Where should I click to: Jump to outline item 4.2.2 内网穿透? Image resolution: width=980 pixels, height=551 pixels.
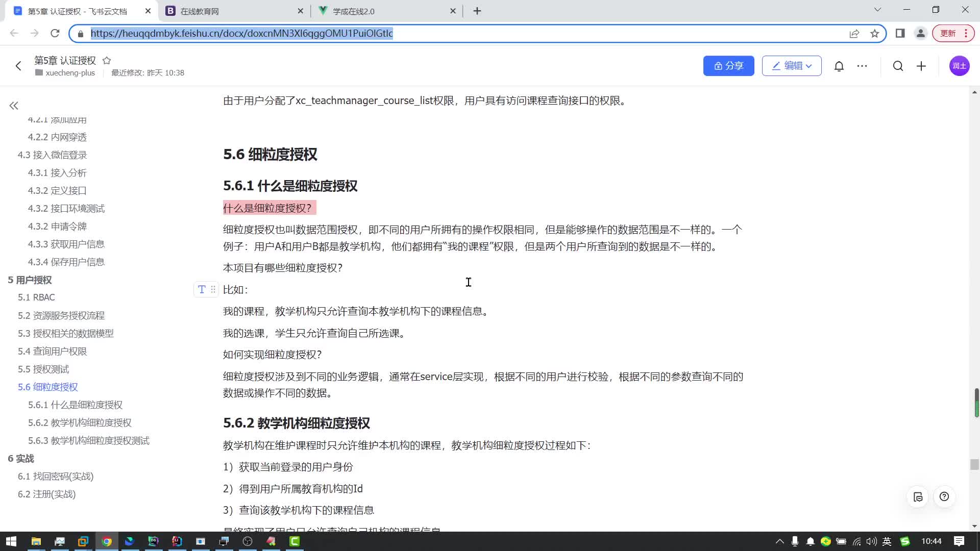tap(57, 137)
